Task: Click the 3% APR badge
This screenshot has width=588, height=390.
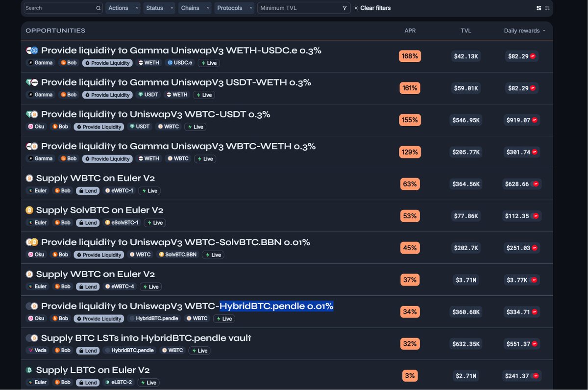Action: tap(410, 376)
